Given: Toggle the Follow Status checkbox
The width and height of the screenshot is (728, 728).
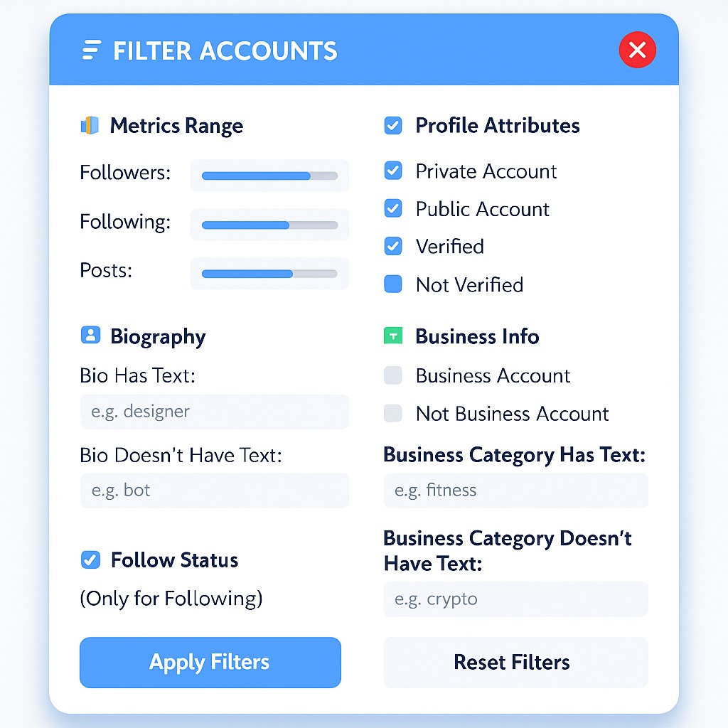Looking at the screenshot, I should pyautogui.click(x=90, y=560).
